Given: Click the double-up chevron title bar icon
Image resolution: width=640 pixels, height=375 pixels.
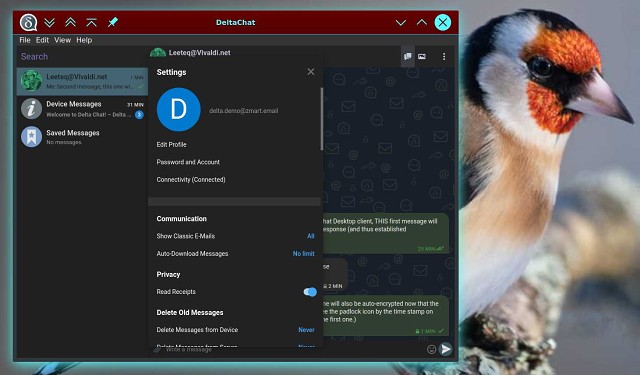Looking at the screenshot, I should 71,22.
